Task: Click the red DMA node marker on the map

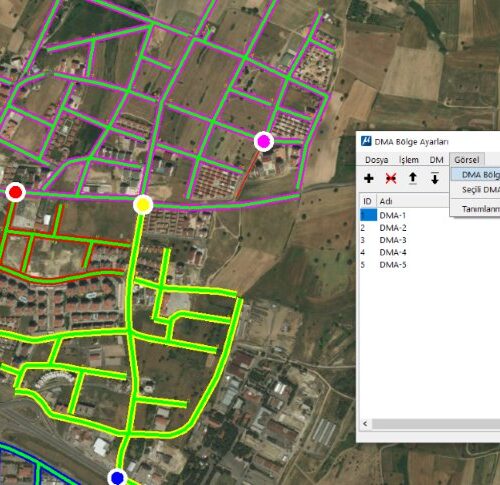Action: (x=15, y=192)
